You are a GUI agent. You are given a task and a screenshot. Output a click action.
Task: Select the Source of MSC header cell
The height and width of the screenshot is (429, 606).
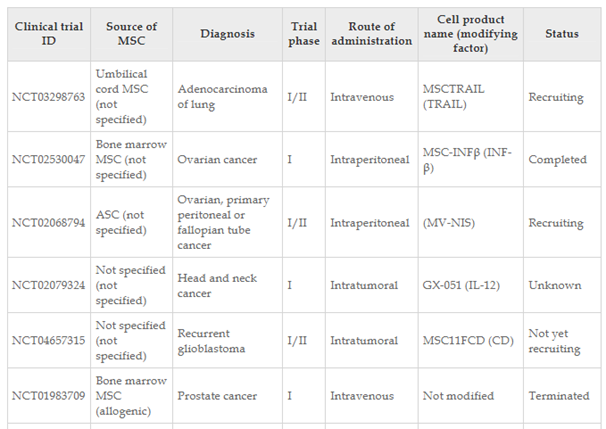tap(131, 34)
